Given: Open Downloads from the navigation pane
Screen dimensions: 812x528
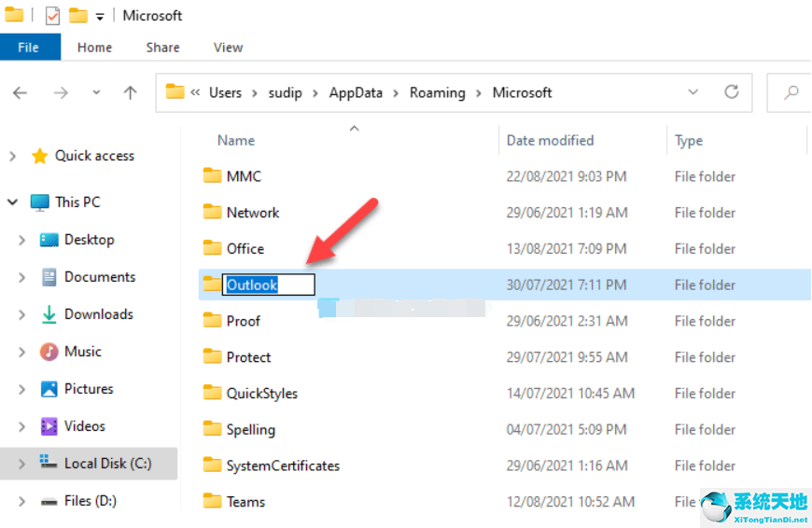Looking at the screenshot, I should 98,314.
